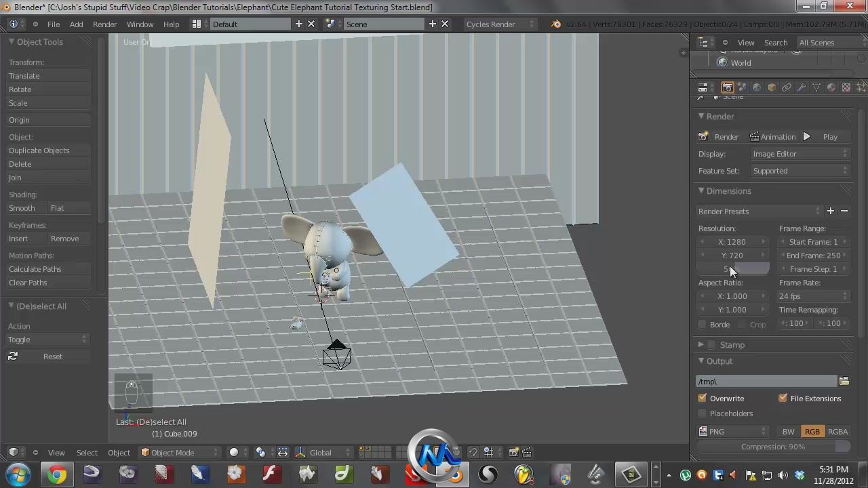Delete the Default screen layout

coord(311,24)
